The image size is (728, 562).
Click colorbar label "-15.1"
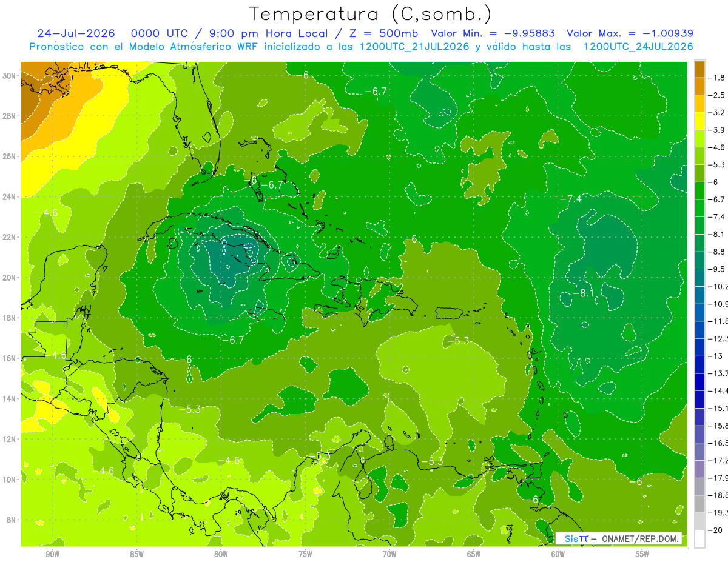click(718, 408)
